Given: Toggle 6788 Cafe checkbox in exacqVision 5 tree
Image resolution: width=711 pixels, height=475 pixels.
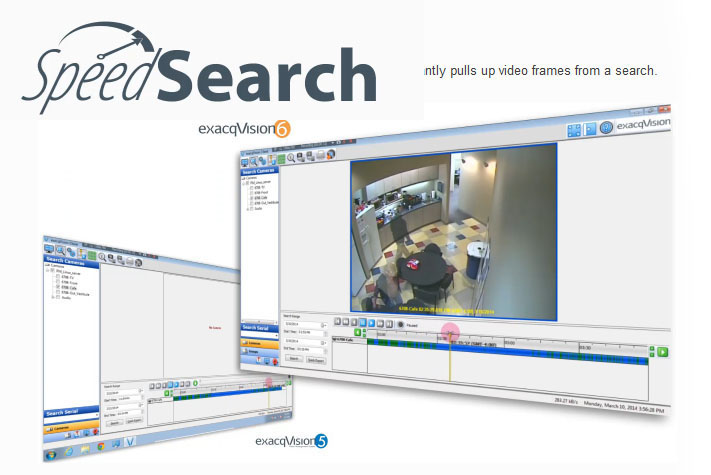Looking at the screenshot, I should click(x=58, y=286).
